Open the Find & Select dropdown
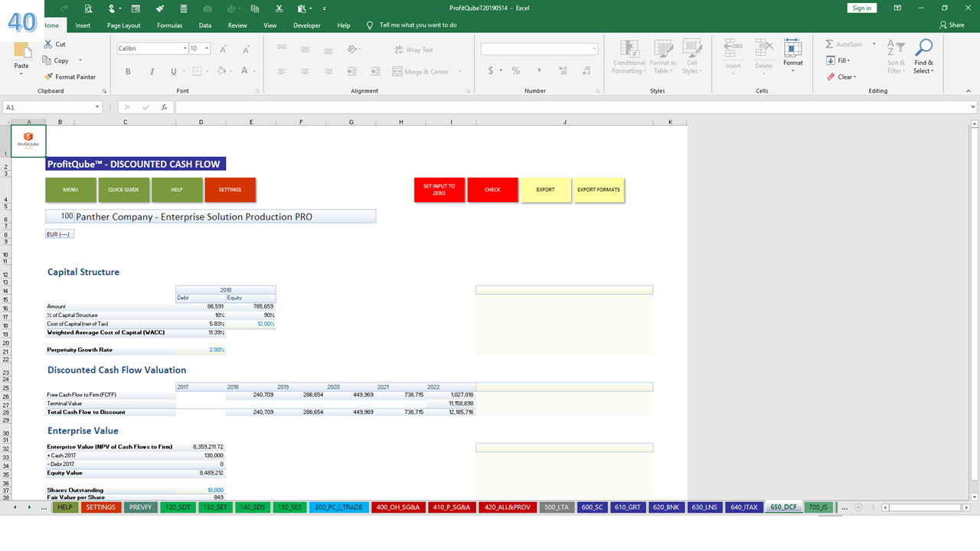The image size is (980, 551). click(x=923, y=57)
